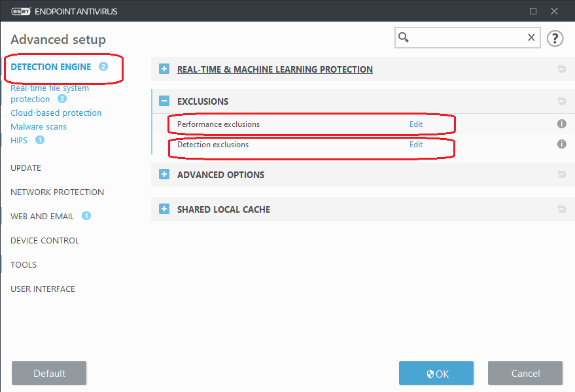Click the Detection exclusions label
The height and width of the screenshot is (392, 575).
213,145
